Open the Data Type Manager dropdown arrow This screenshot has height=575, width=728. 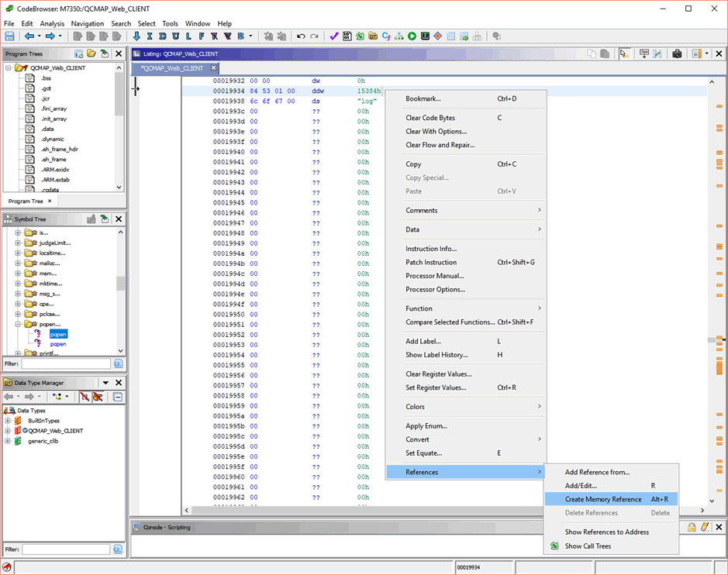coord(105,383)
